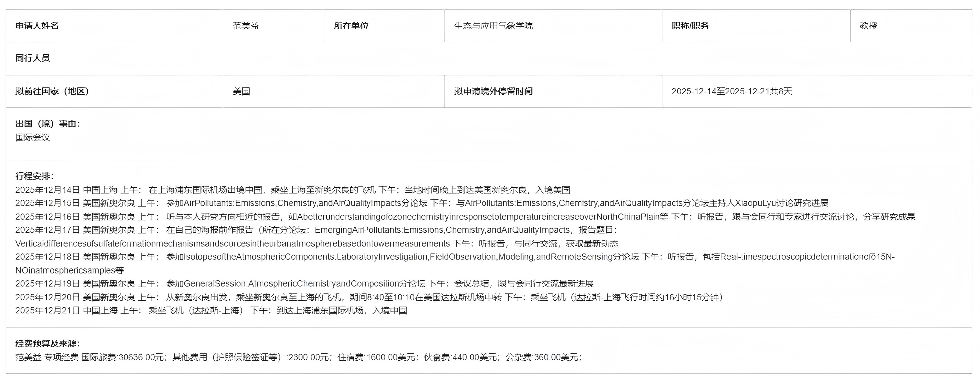Select department text 生态与应用气象学院
The image size is (980, 379).
pos(493,26)
